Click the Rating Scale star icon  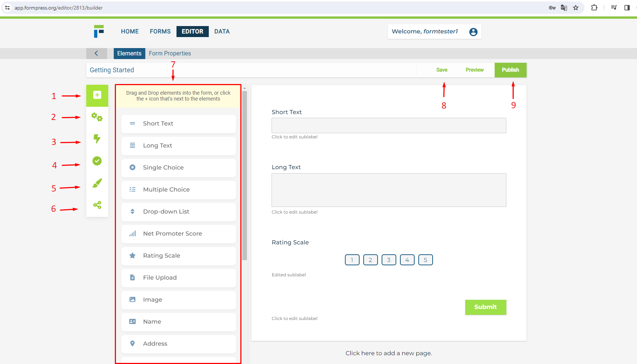coord(132,255)
